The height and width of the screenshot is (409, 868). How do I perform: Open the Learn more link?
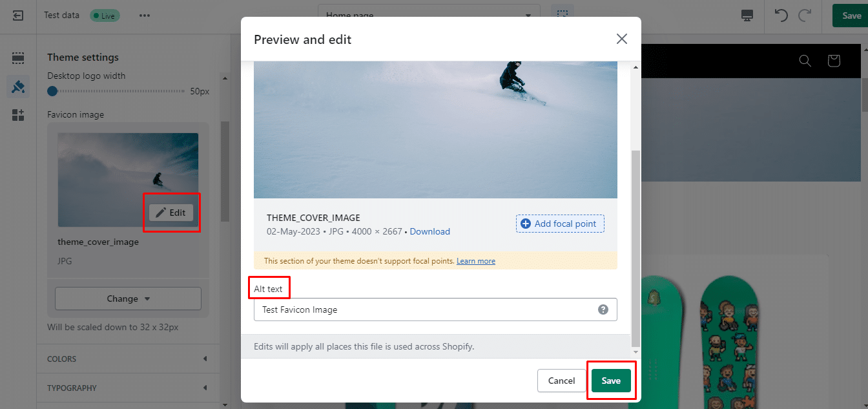coord(476,261)
